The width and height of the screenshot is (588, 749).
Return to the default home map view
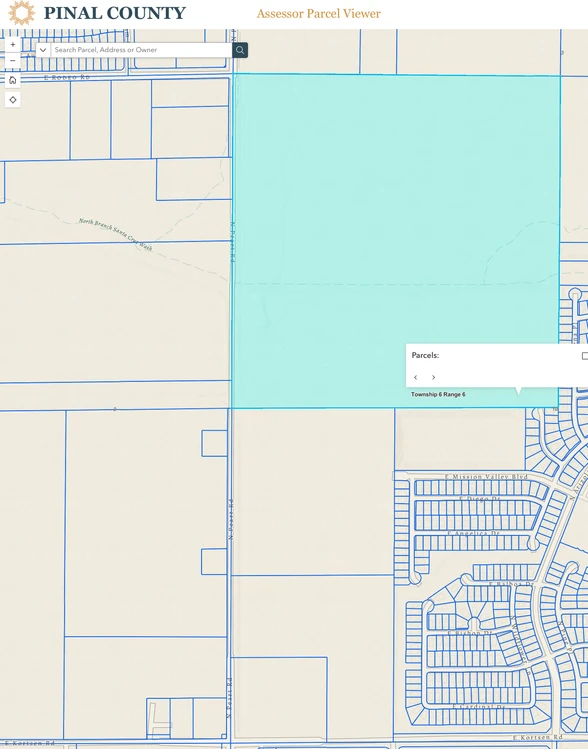12,80
